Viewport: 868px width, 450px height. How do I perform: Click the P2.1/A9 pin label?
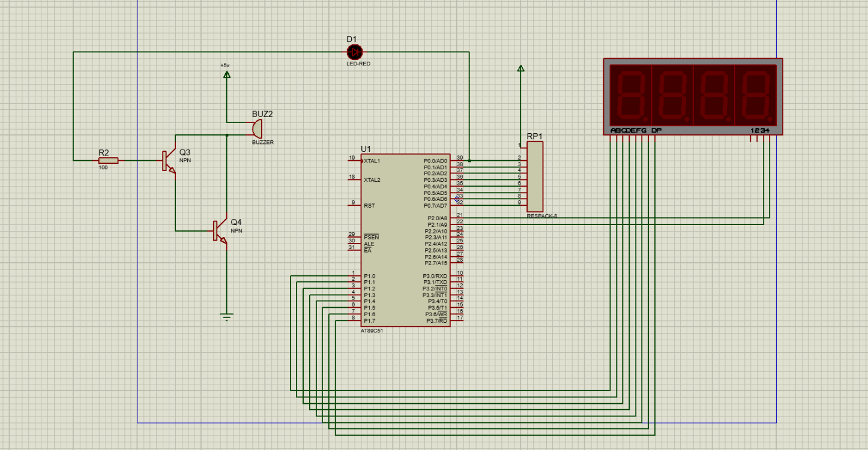coord(437,225)
